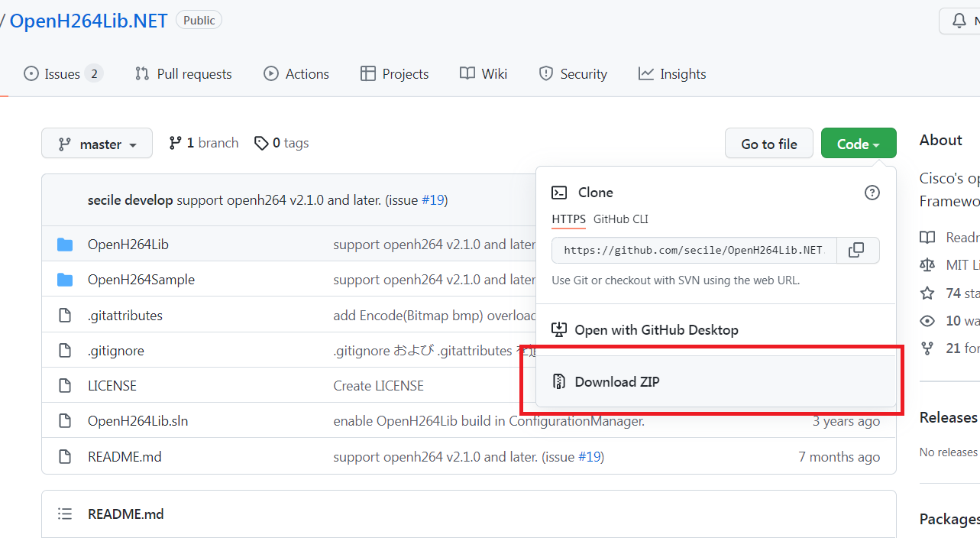The height and width of the screenshot is (538, 980).
Task: Click the Wiki book icon
Action: [467, 74]
